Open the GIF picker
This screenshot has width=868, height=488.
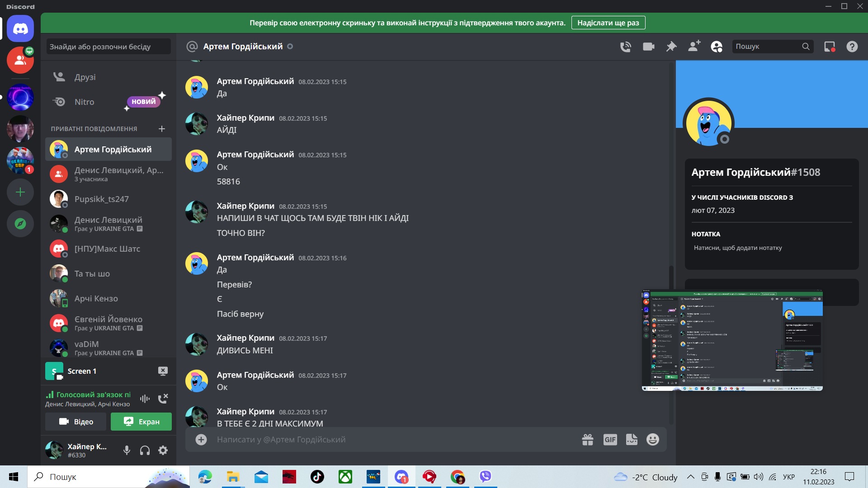[x=610, y=440]
